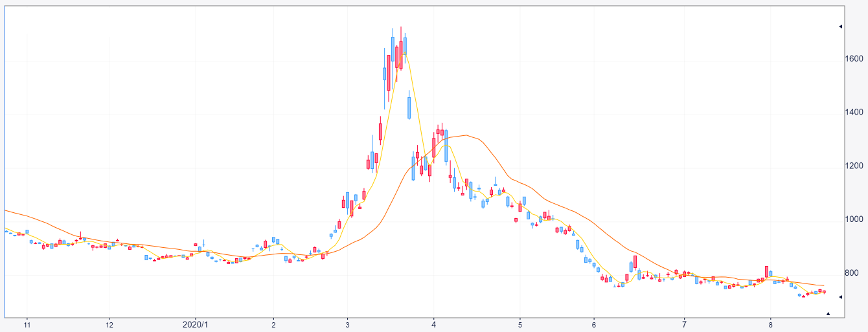The height and width of the screenshot is (332, 868).
Task: Click the tall blue candlestick at 1400 after the peak
Action: click(x=409, y=107)
